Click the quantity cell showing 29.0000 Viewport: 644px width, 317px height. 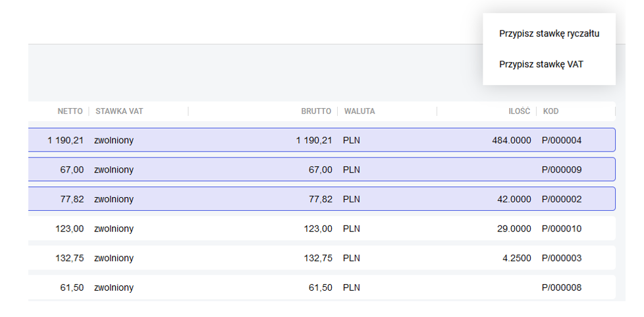514,229
